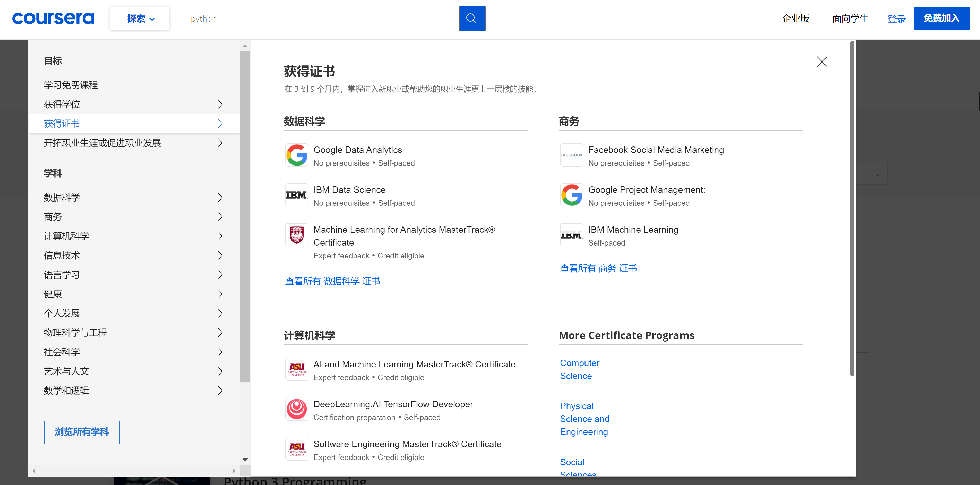This screenshot has width=980, height=485.
Task: Click the Coursera logo
Action: (53, 18)
